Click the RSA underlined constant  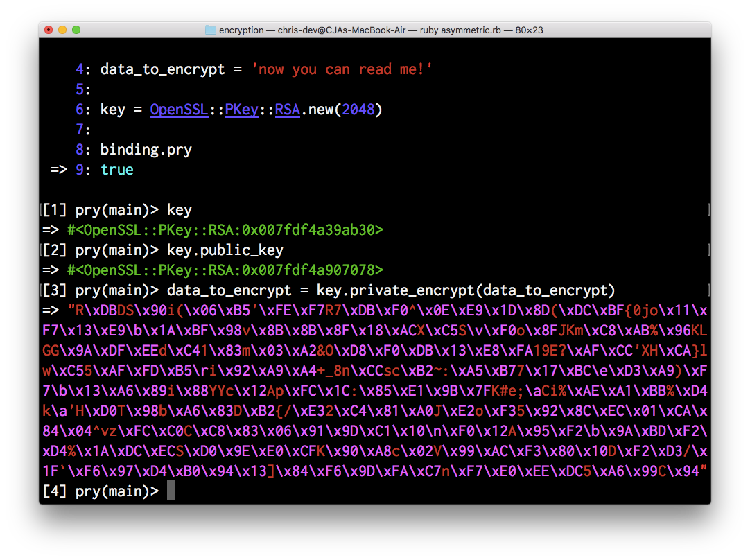(287, 110)
